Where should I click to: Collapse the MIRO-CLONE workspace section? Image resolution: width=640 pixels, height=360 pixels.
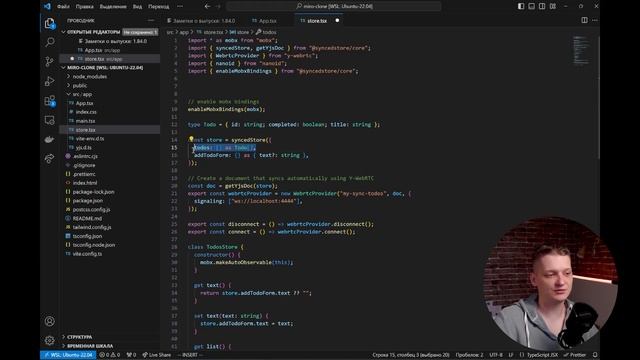click(x=64, y=67)
